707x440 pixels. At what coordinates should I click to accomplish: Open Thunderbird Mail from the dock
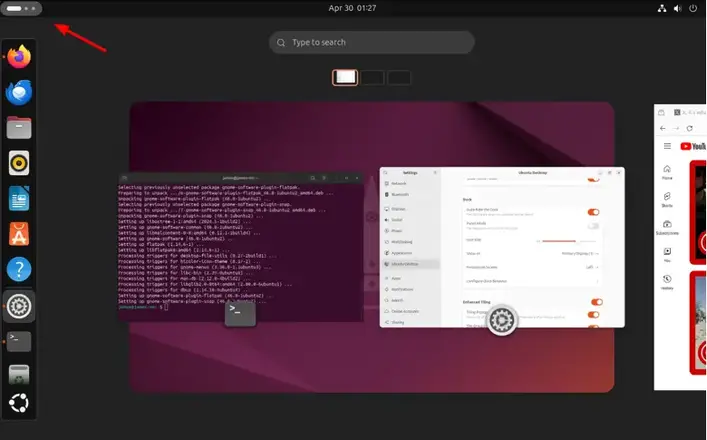[19, 92]
